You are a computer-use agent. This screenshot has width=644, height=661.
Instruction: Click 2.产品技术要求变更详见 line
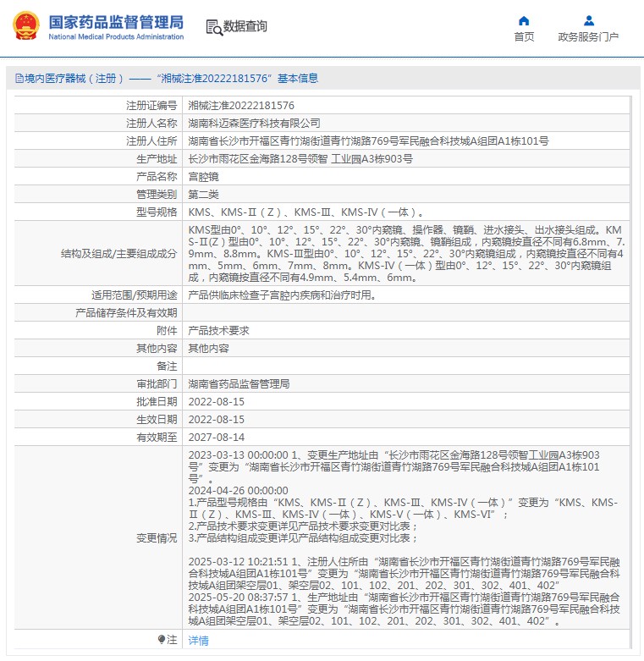[x=303, y=526]
